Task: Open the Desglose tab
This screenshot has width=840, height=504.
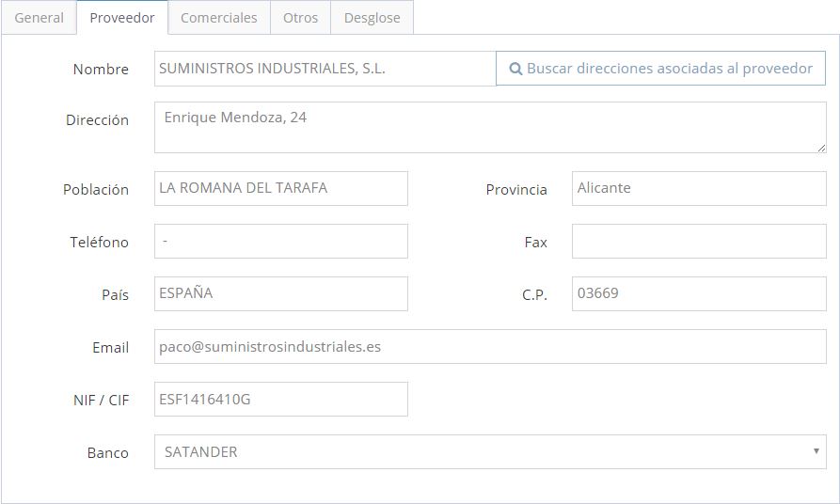Action: pyautogui.click(x=372, y=18)
